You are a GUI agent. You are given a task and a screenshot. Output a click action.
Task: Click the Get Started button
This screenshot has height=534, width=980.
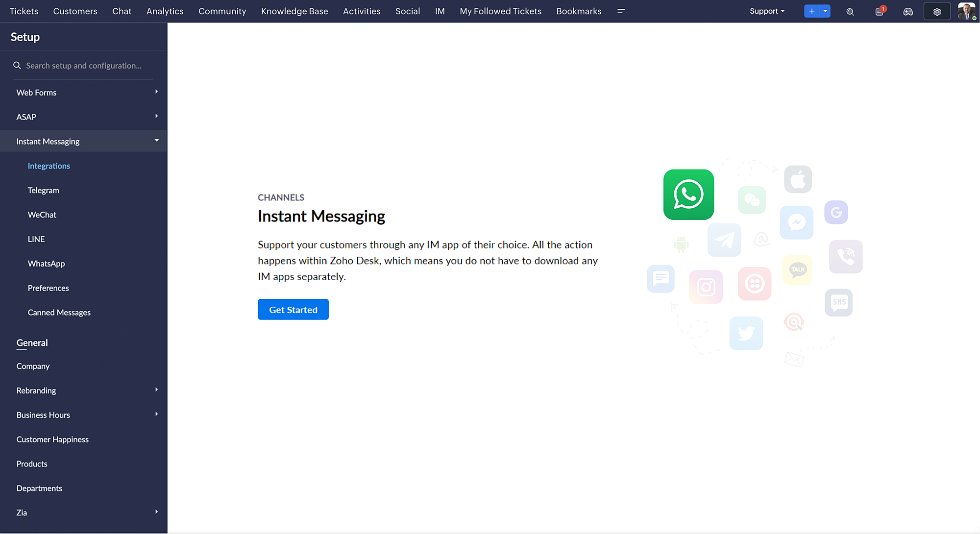[x=293, y=310]
